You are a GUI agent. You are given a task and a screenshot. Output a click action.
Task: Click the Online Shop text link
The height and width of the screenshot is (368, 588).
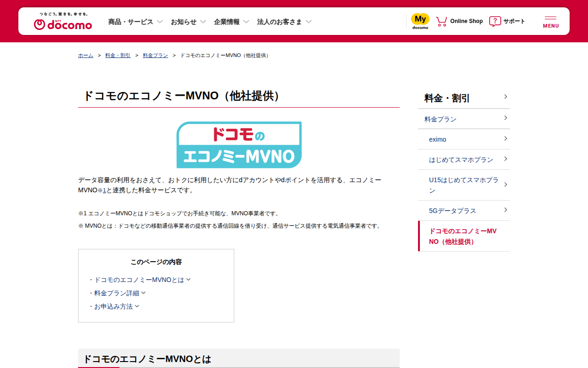point(466,21)
